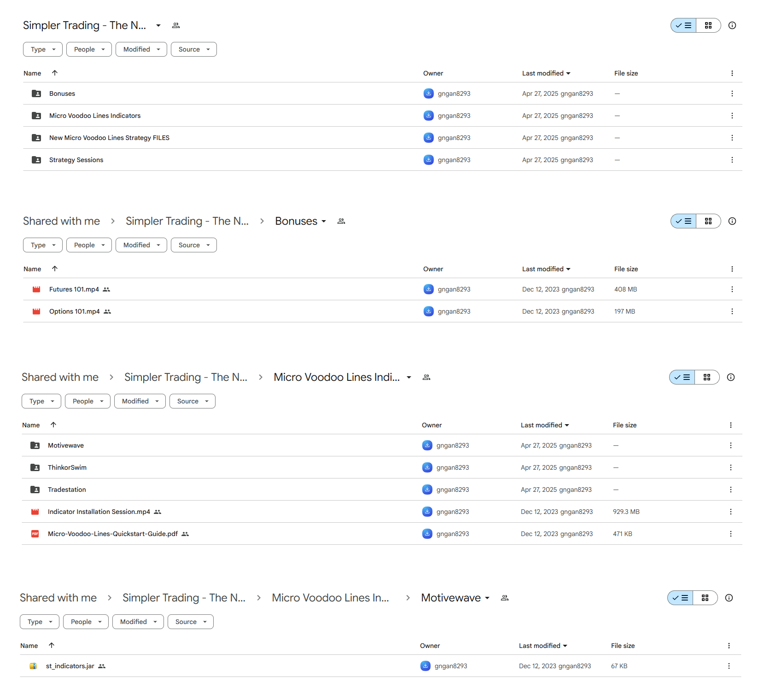Screen dimensions: 770x700
Task: Open Modified filter in Bonuses panel
Action: [x=141, y=245]
